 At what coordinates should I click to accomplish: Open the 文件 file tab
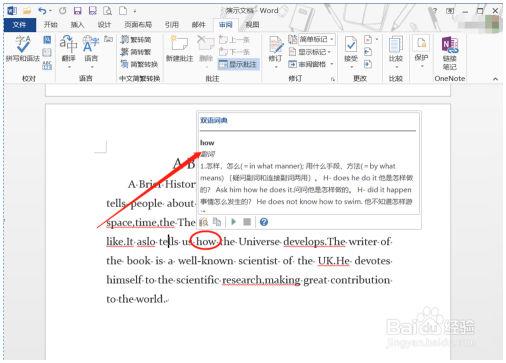(19, 25)
